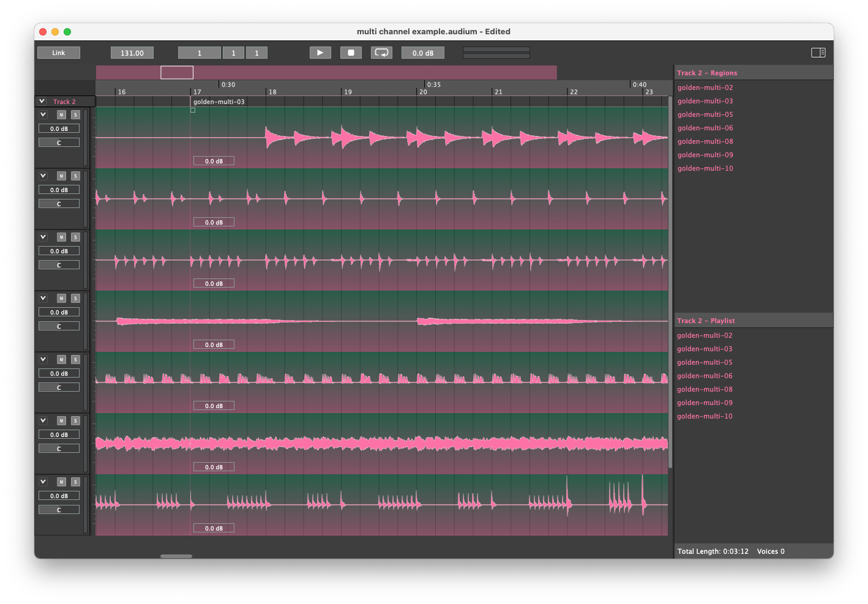868x604 pixels.
Task: Click the pan control C on second channel
Action: coord(59,204)
